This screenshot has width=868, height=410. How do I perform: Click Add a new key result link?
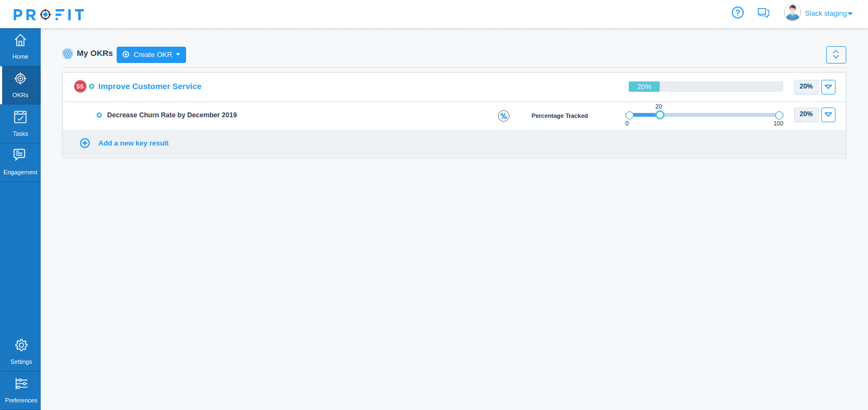click(x=133, y=143)
